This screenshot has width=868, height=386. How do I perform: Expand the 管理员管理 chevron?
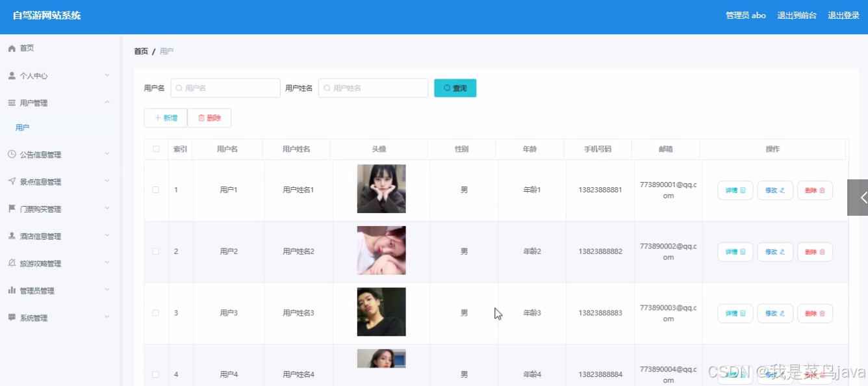[107, 290]
